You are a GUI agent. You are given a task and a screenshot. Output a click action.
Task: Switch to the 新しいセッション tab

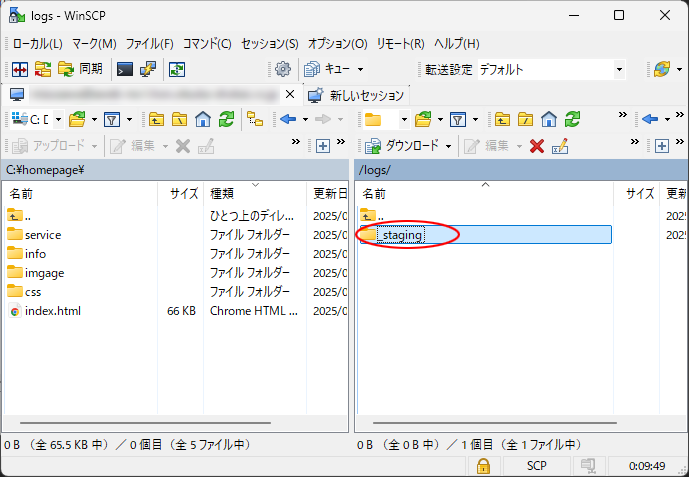pos(356,95)
